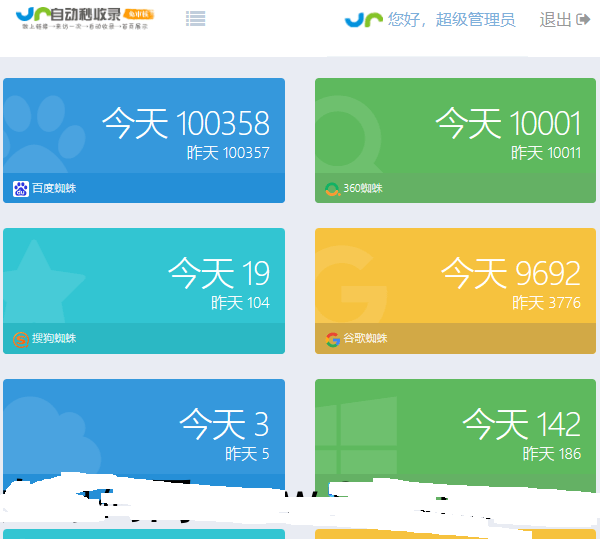This screenshot has height=539, width=600.
Task: Open the hamburger menu icon
Action: [196, 18]
